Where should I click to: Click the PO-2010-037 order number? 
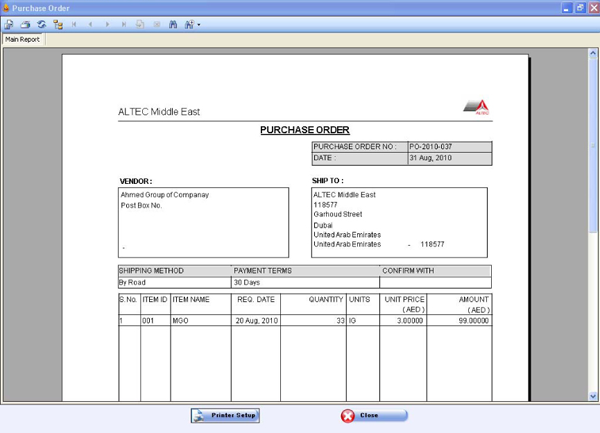(430, 147)
